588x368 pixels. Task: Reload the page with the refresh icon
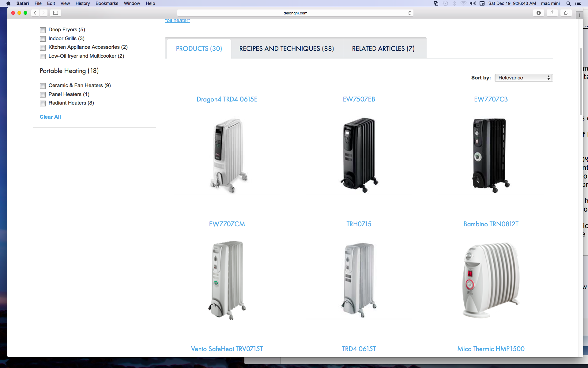click(409, 13)
